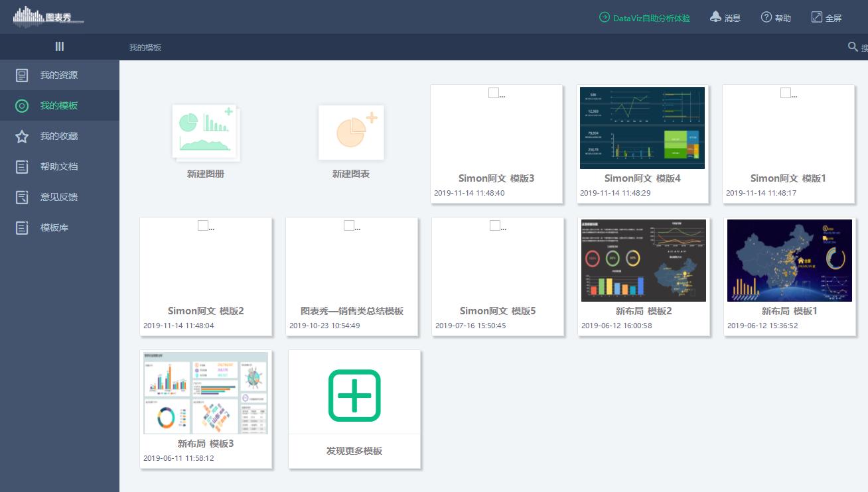Tick the checkbox on 图表秀—销售类总结模板 card
Image resolution: width=868 pixels, height=492 pixels.
pos(347,225)
